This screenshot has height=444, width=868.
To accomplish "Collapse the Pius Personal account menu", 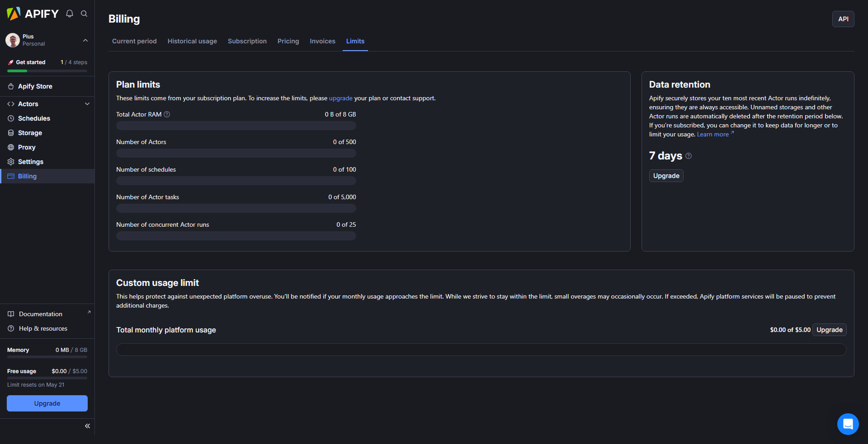I will [x=85, y=40].
